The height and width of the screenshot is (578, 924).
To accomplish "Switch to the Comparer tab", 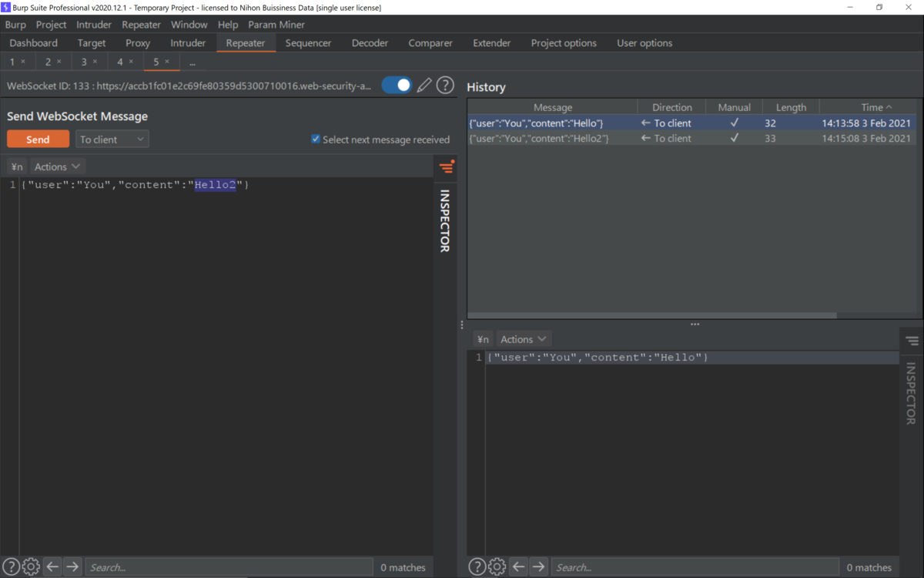I will (x=430, y=43).
